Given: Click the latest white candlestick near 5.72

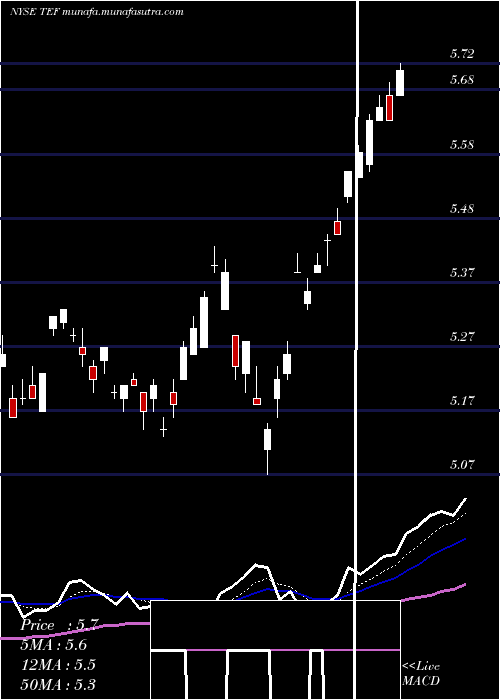Looking at the screenshot, I should click(x=400, y=80).
